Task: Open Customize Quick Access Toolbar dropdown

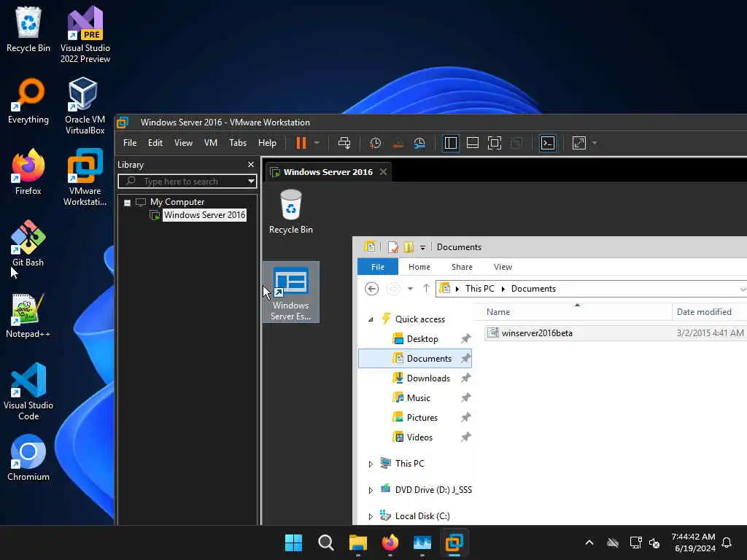Action: pos(422,248)
